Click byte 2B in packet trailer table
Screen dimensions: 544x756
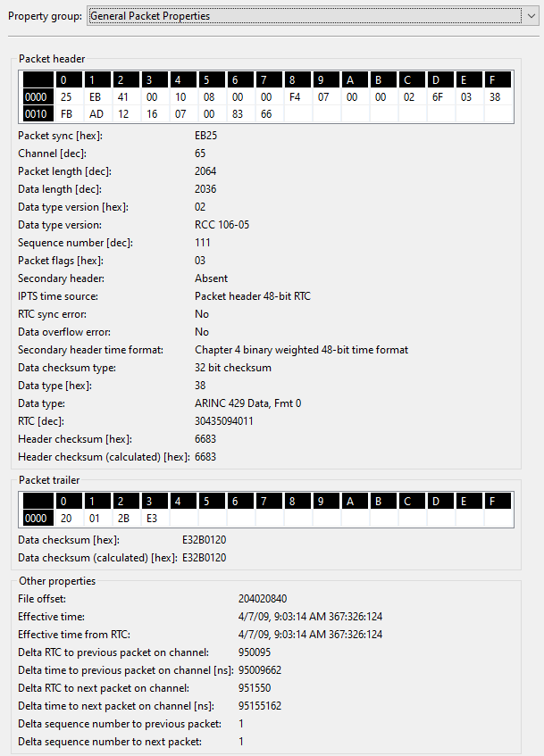pos(124,518)
